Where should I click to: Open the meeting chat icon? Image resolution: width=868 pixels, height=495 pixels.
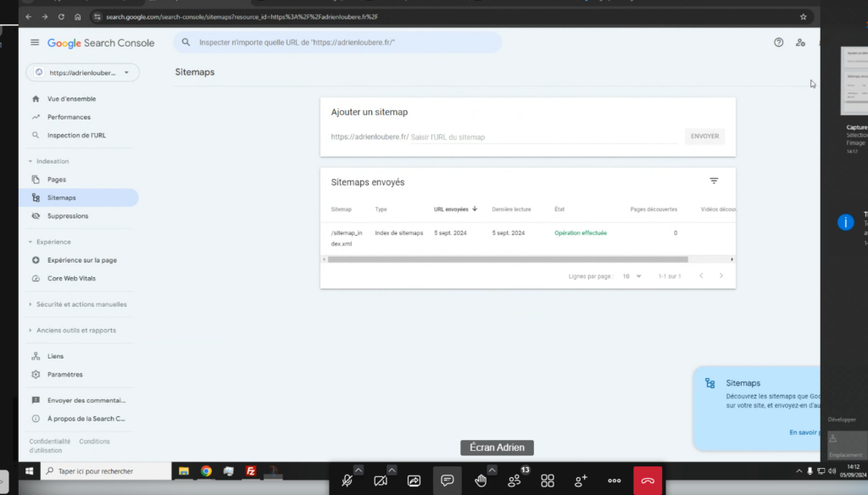point(447,481)
